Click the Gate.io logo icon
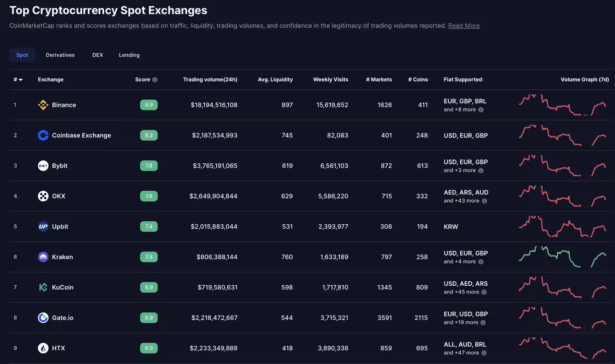 [43, 318]
